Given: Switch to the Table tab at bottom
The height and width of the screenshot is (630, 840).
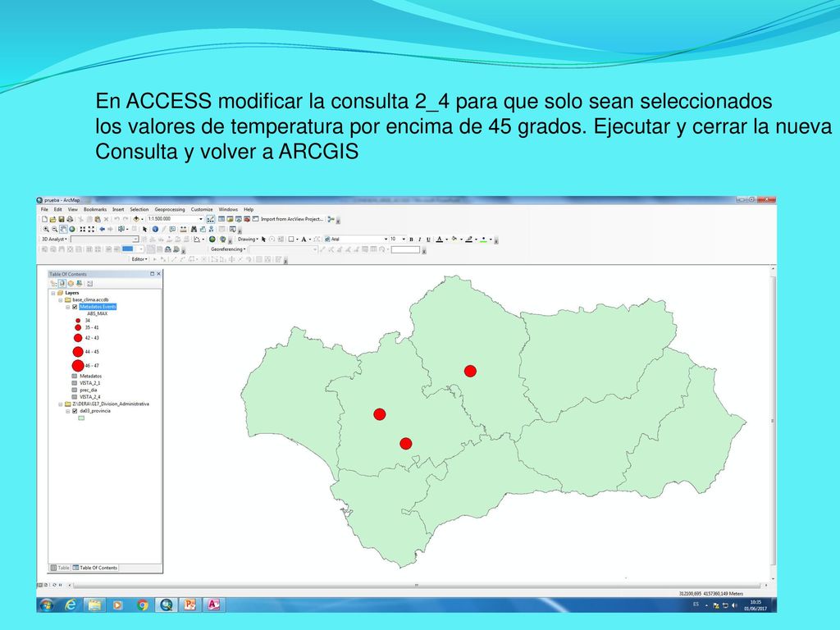Looking at the screenshot, I should coord(61,568).
